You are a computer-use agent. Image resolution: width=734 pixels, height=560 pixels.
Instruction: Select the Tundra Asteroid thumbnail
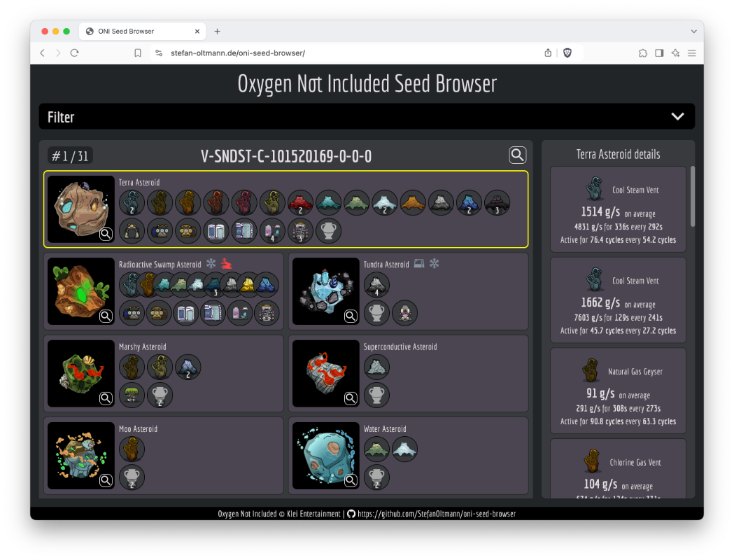(x=326, y=291)
